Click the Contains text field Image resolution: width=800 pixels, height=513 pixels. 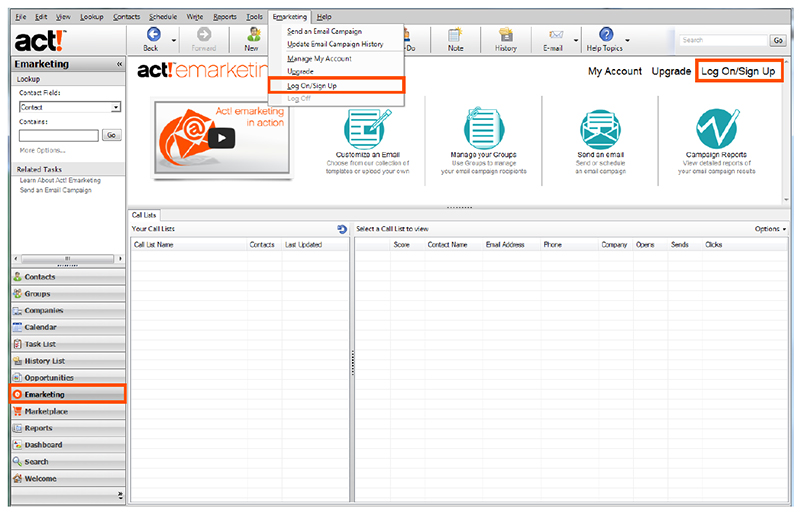pyautogui.click(x=59, y=135)
